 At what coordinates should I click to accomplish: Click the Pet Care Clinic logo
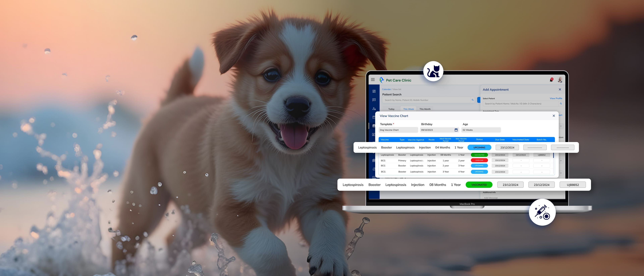point(395,80)
